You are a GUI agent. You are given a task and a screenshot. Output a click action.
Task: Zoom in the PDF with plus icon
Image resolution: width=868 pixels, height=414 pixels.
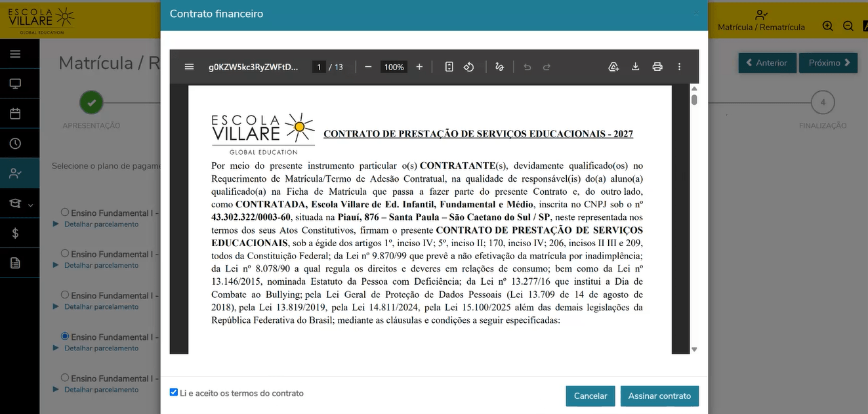click(x=419, y=67)
